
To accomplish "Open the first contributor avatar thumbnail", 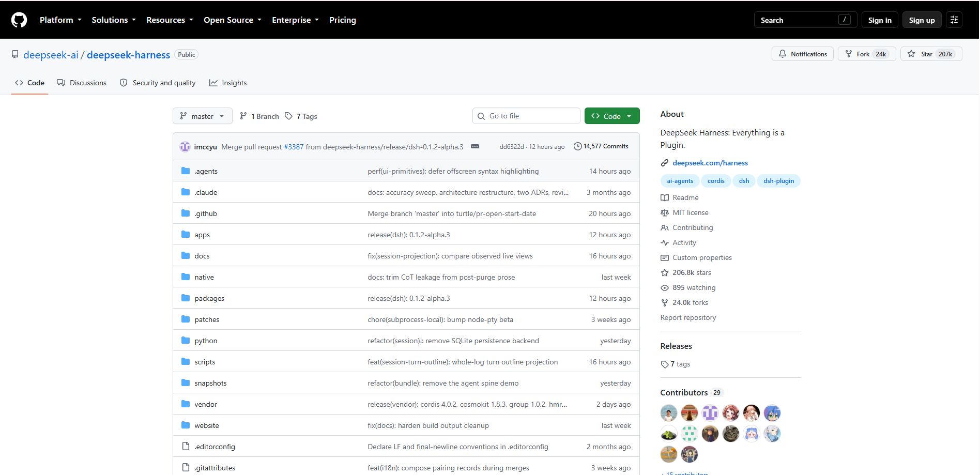I will click(669, 413).
